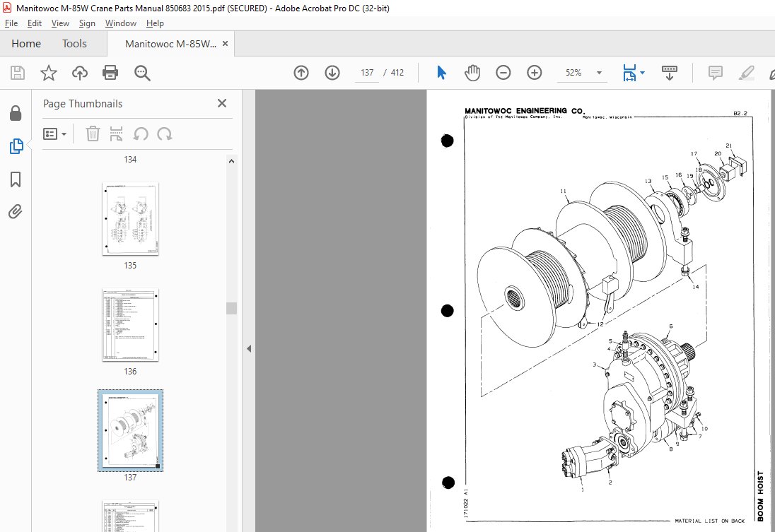The width and height of the screenshot is (775, 532).
Task: Click the 52% zoom value field
Action: 573,73
